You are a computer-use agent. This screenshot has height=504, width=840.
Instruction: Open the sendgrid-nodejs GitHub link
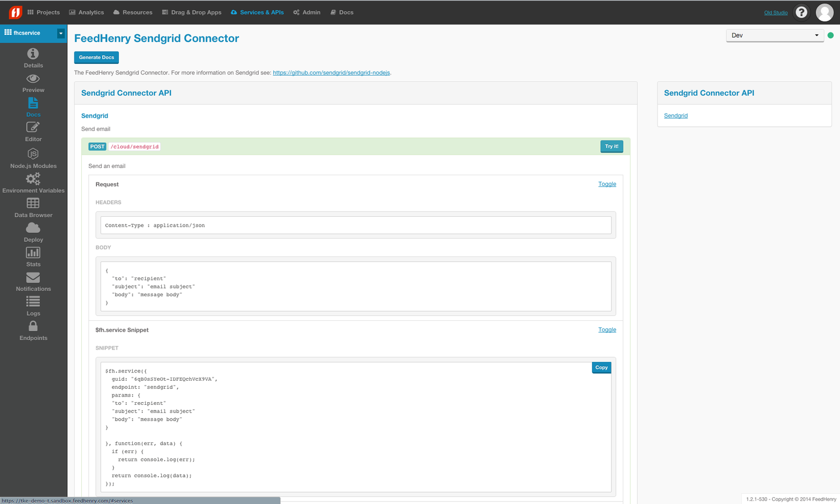332,73
